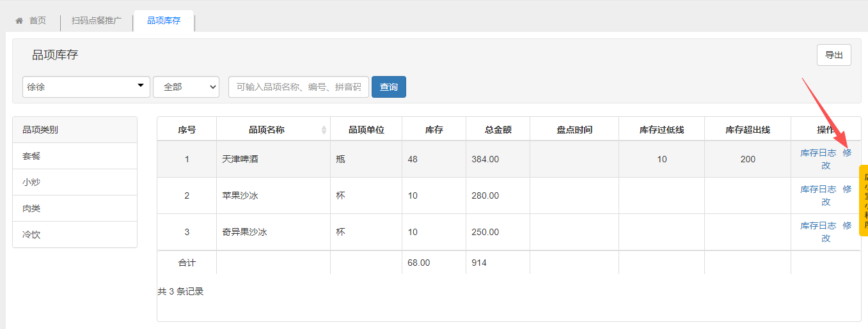Edit the 苹果沙冰 row via 修改
This screenshot has height=329, width=868.
847,190
